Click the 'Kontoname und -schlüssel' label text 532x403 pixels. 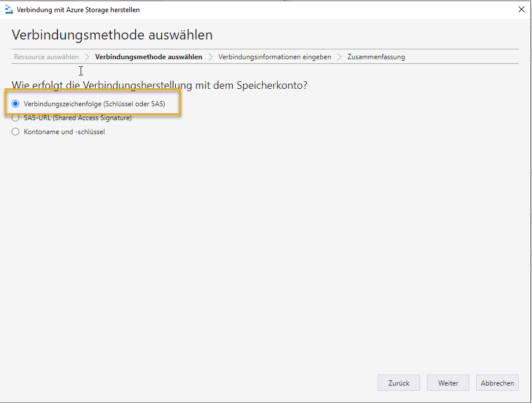pos(64,132)
